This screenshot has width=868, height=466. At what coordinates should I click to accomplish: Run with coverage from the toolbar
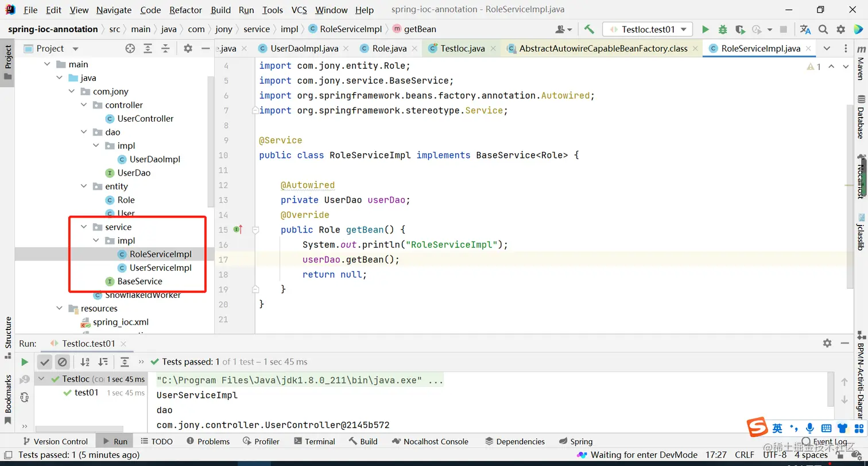(x=740, y=29)
